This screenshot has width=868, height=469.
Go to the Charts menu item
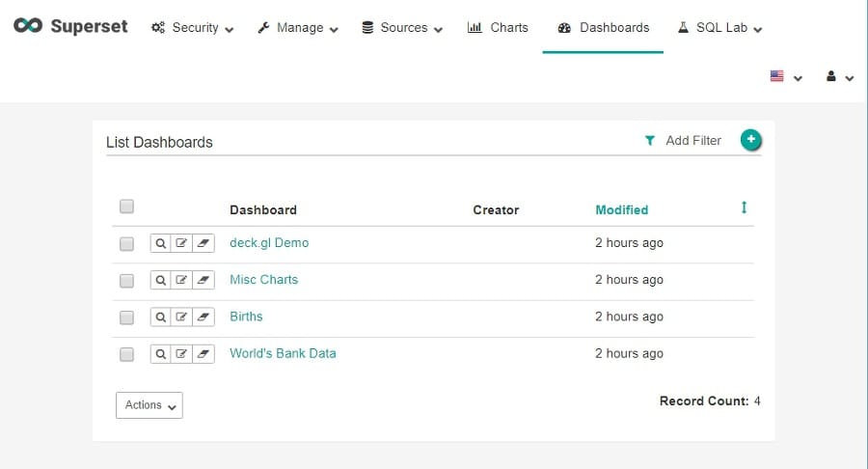pyautogui.click(x=498, y=28)
